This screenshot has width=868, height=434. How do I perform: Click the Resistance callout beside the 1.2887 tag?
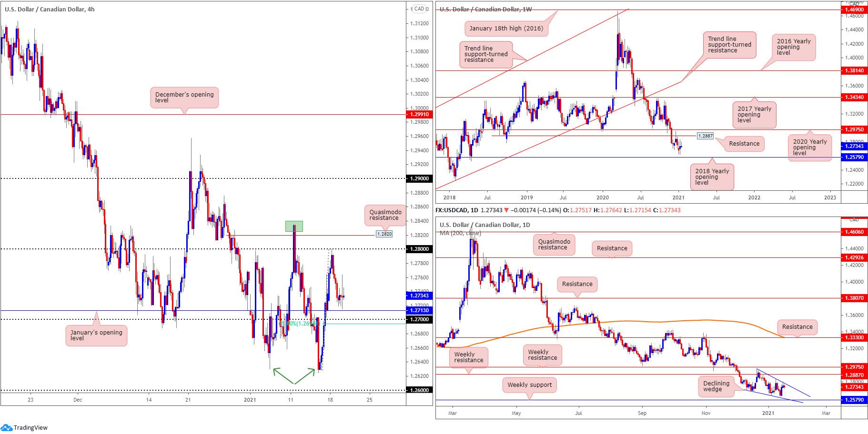pos(744,144)
